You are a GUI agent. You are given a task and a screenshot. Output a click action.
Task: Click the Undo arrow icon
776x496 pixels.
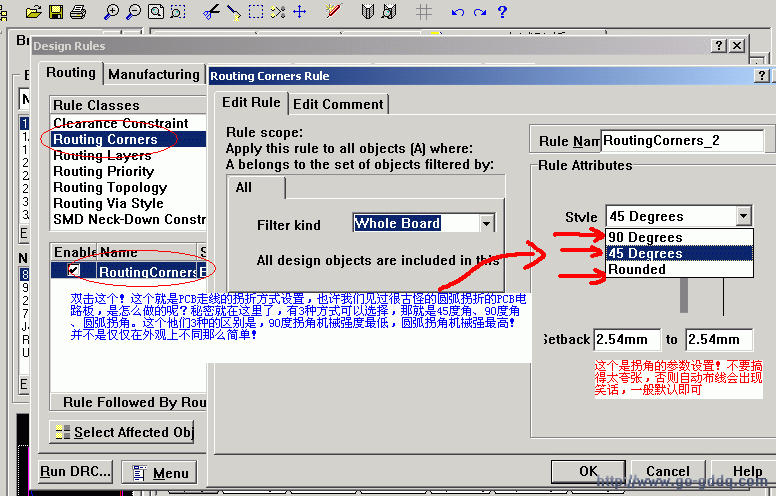[457, 12]
